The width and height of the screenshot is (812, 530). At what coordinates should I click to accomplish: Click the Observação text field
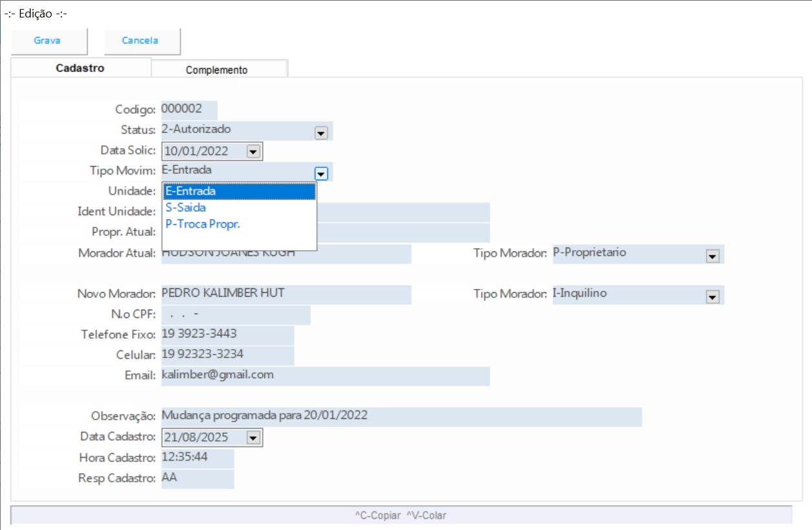401,416
